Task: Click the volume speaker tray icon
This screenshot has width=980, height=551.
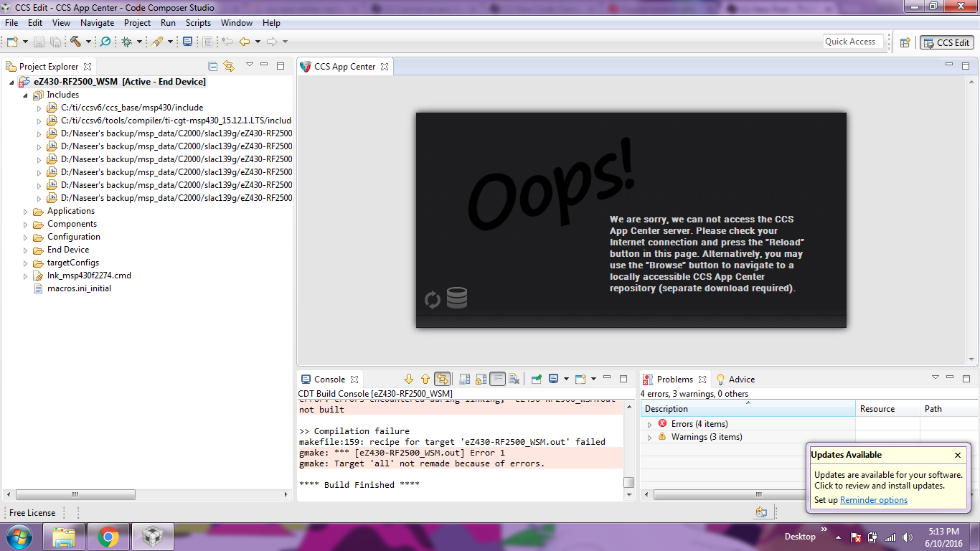Action: click(908, 537)
